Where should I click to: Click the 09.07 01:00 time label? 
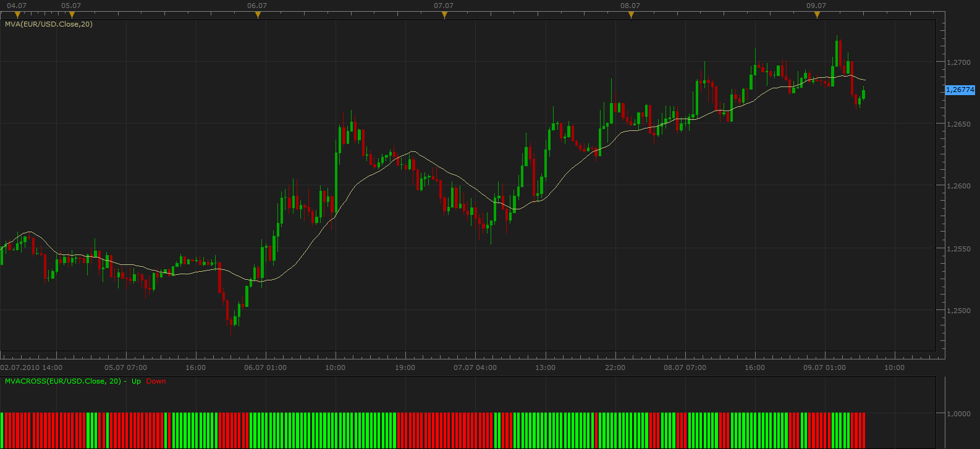click(824, 367)
